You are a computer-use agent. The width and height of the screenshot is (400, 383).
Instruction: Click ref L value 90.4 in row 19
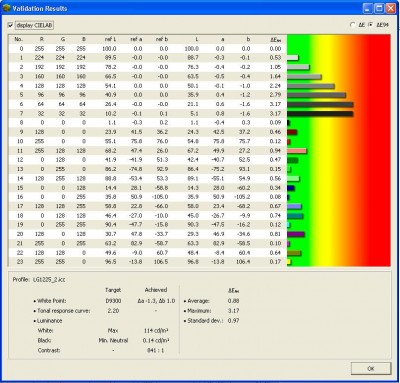pyautogui.click(x=111, y=225)
